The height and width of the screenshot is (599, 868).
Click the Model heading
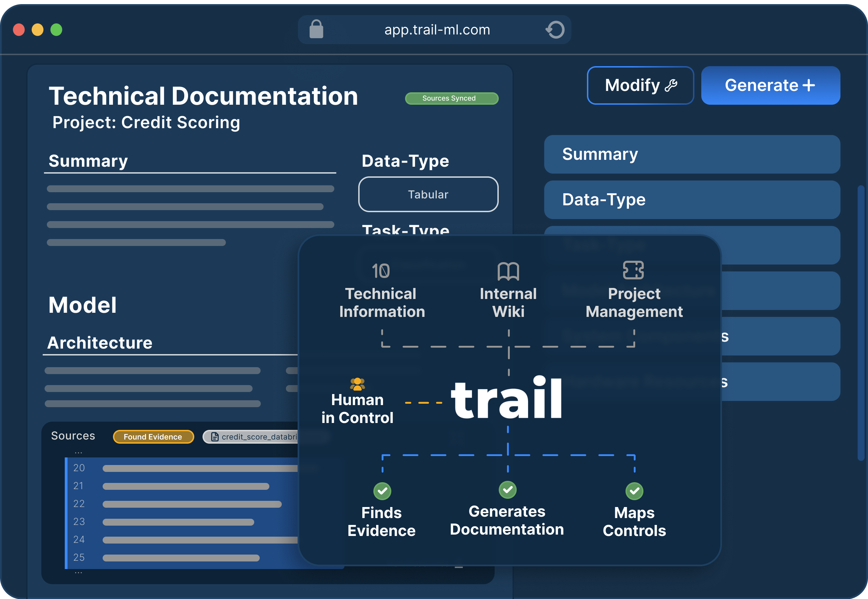pos(83,305)
